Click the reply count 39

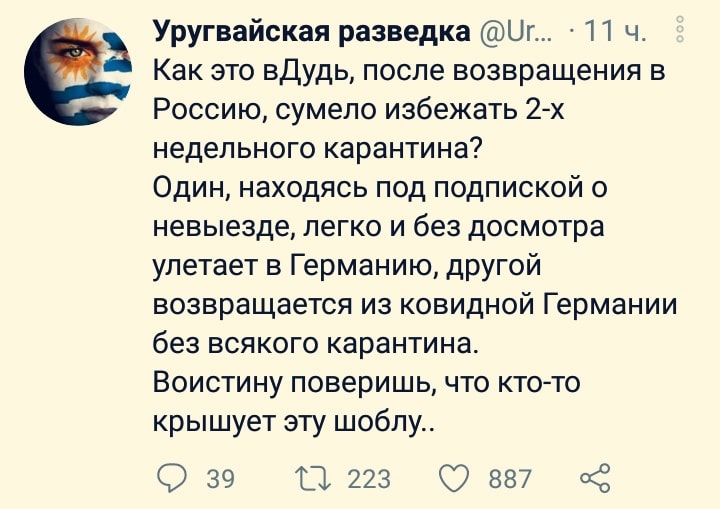tap(219, 479)
